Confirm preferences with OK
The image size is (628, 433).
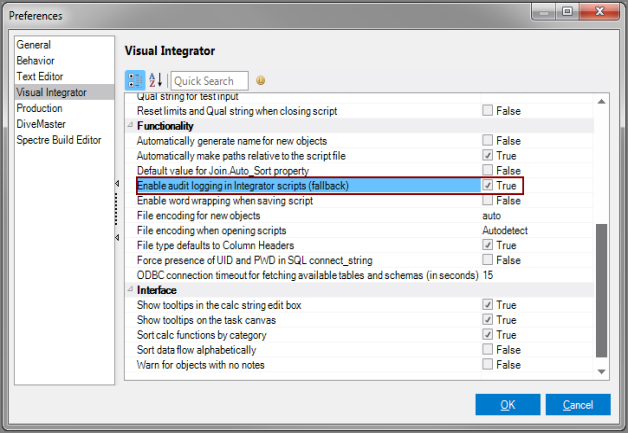[508, 405]
